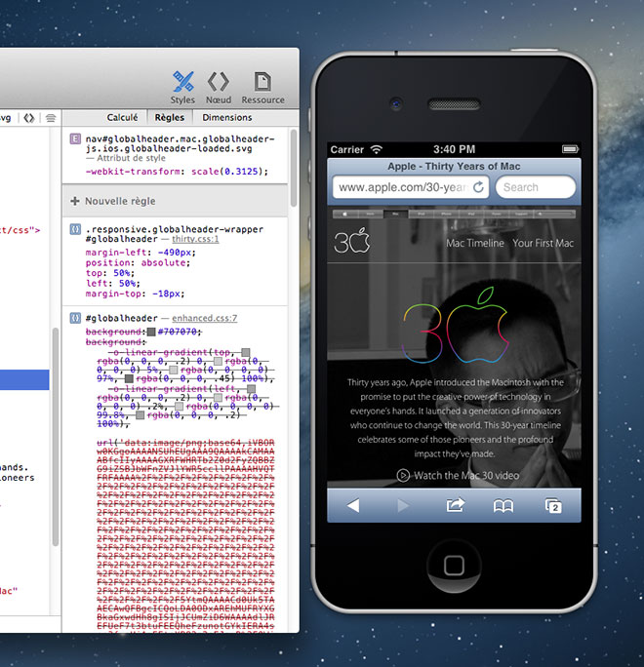Click the DOM tree pane scrollbar

56,437
